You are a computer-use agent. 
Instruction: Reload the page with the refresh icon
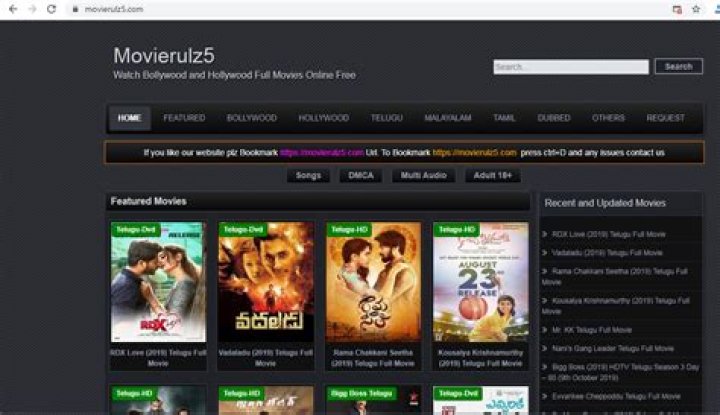(x=51, y=9)
